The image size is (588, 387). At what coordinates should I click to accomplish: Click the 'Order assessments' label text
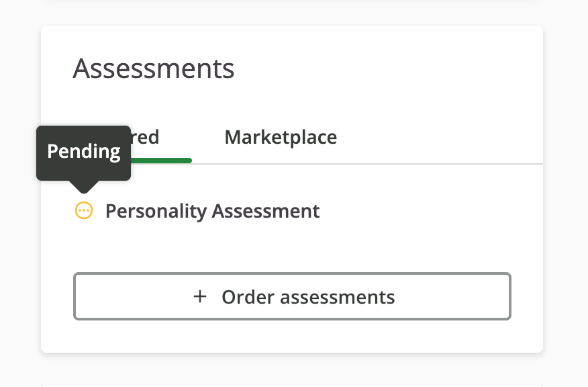coord(307,296)
